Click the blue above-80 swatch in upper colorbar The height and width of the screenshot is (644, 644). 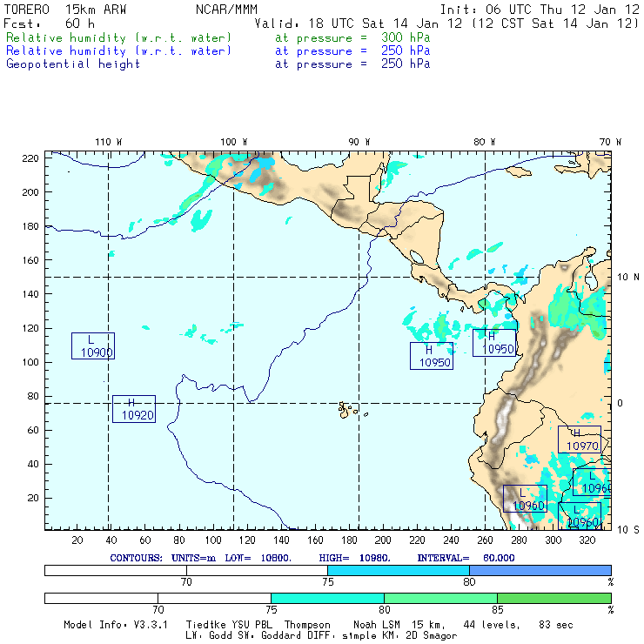[540, 571]
